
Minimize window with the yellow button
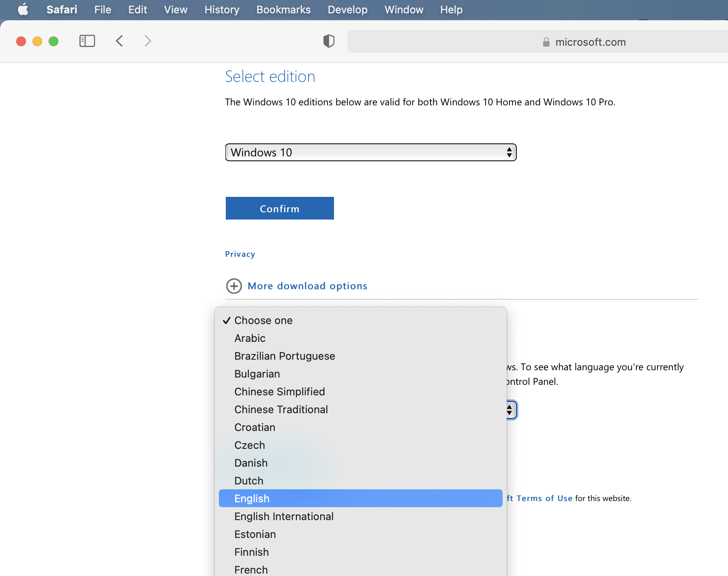click(x=37, y=41)
